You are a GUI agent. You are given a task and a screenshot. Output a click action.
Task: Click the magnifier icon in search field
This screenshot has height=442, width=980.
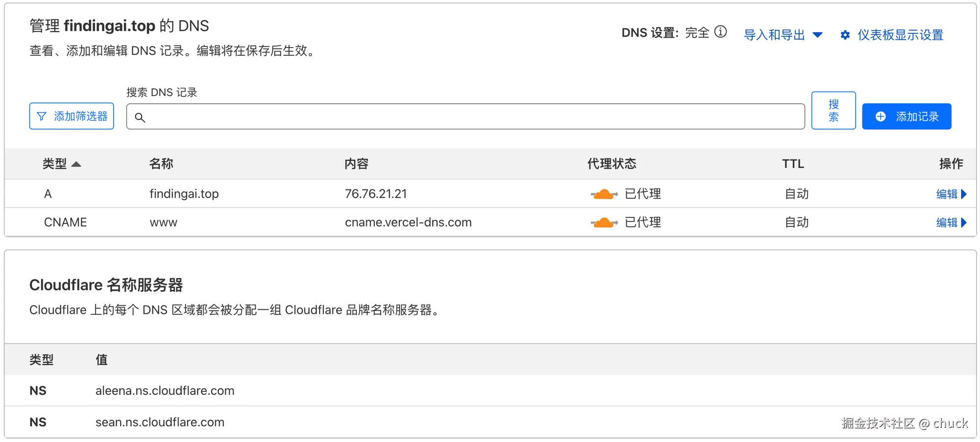click(140, 117)
